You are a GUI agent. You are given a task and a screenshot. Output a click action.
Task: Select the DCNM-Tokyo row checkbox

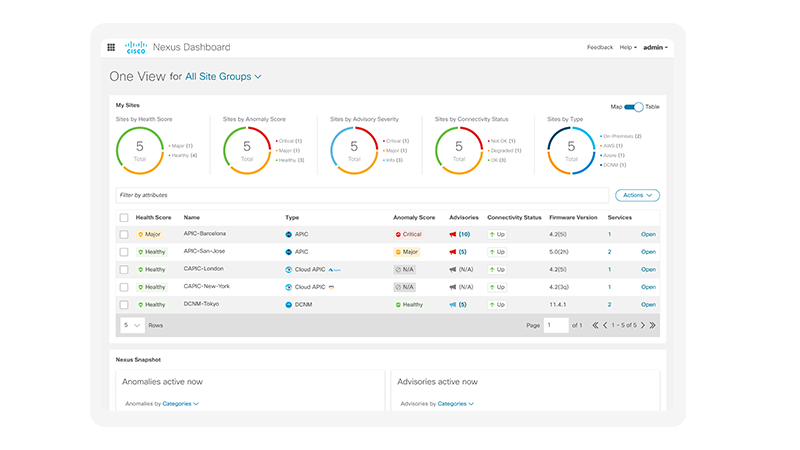124,305
